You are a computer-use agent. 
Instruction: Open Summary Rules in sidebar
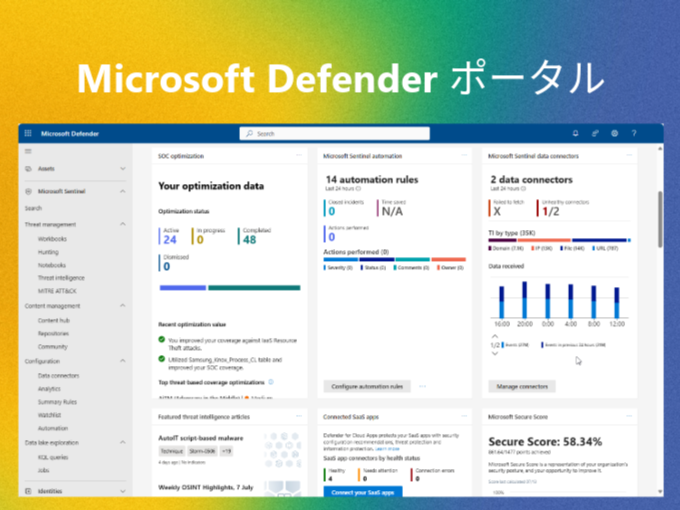[57, 402]
